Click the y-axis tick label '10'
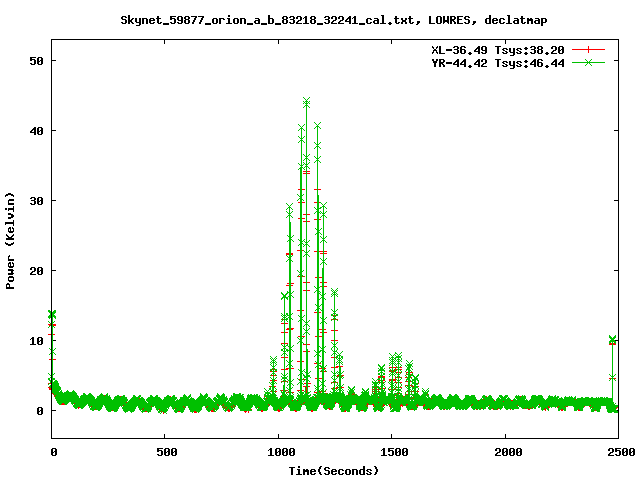The width and height of the screenshot is (640, 480). point(36,341)
